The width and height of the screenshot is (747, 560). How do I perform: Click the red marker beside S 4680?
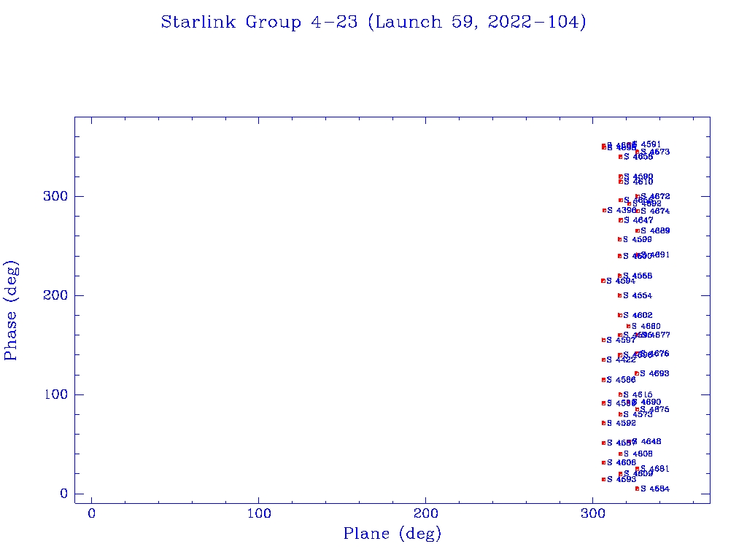click(628, 326)
